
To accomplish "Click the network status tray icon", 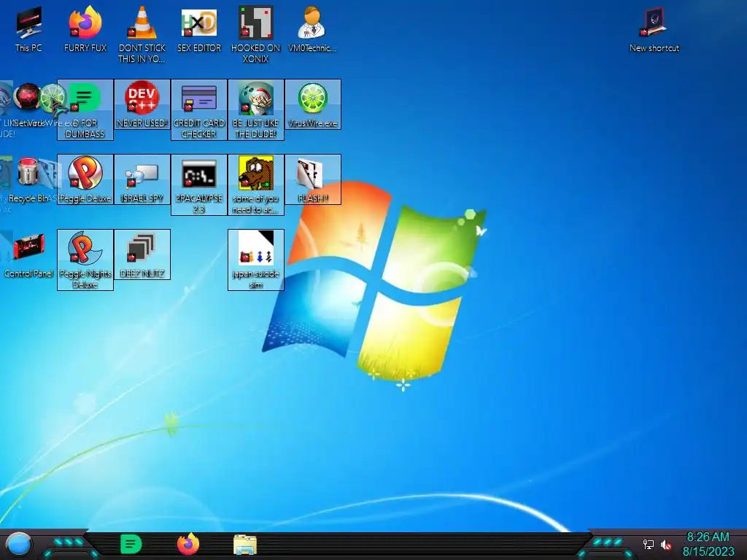I will point(648,544).
